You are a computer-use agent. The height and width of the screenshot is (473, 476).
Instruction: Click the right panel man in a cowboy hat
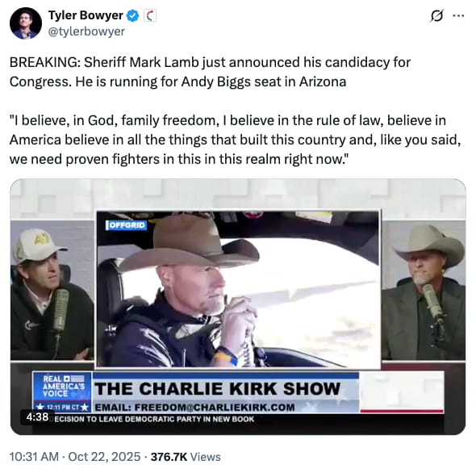pyautogui.click(x=424, y=291)
